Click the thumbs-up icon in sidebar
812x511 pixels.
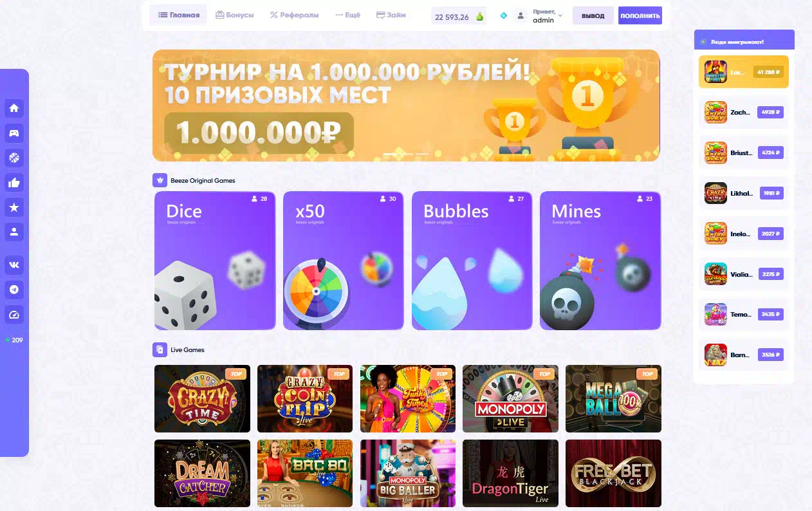click(14, 183)
